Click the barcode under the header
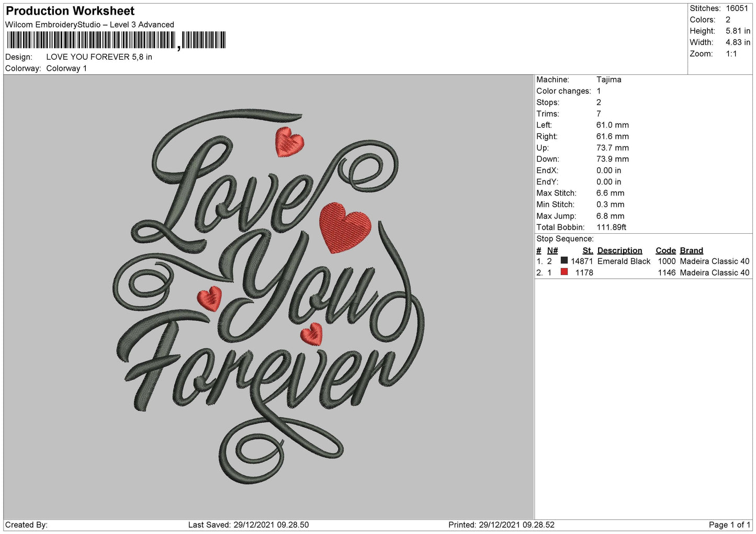Screen dimensions: 756x534 [x=116, y=40]
